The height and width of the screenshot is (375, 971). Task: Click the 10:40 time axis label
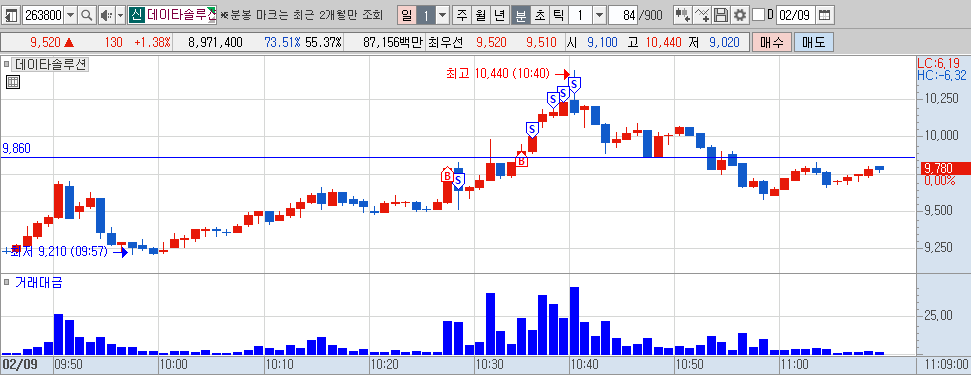[584, 364]
